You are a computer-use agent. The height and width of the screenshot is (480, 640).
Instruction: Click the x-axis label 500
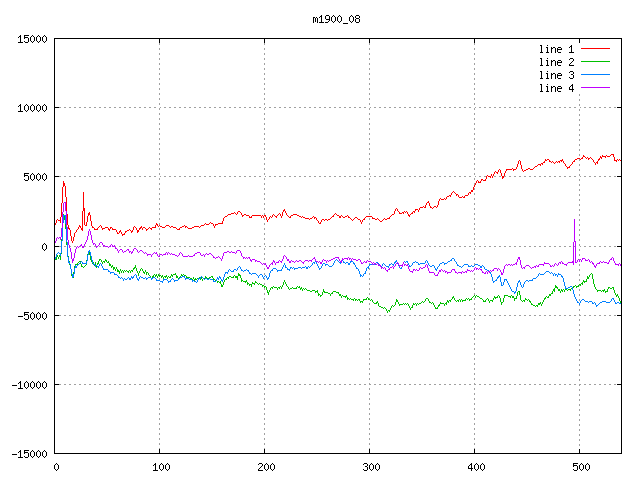pos(581,467)
